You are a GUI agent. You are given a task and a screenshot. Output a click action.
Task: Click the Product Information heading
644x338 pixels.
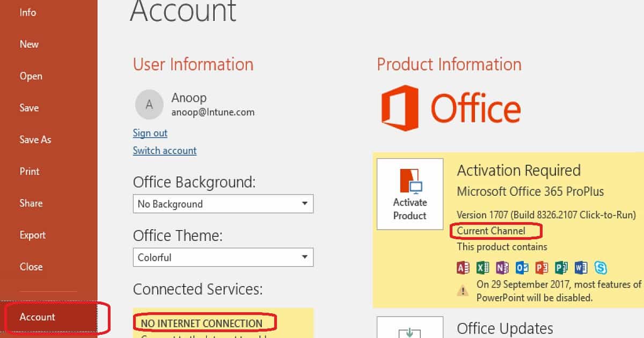point(449,64)
